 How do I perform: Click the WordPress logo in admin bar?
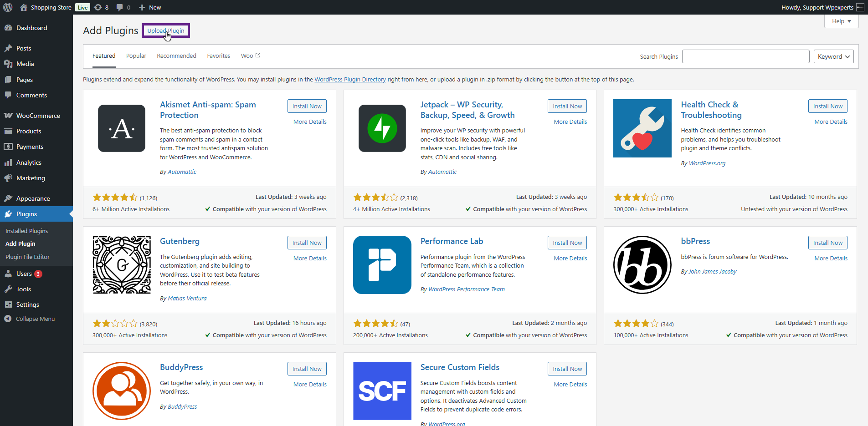8,7
